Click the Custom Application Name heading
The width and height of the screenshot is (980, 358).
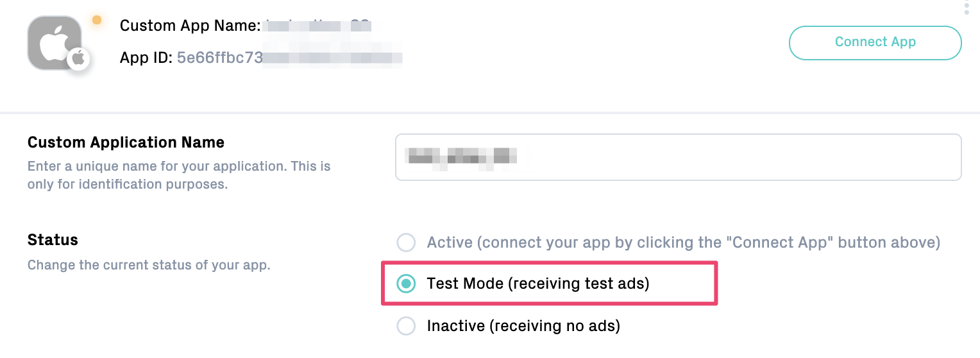[x=126, y=142]
